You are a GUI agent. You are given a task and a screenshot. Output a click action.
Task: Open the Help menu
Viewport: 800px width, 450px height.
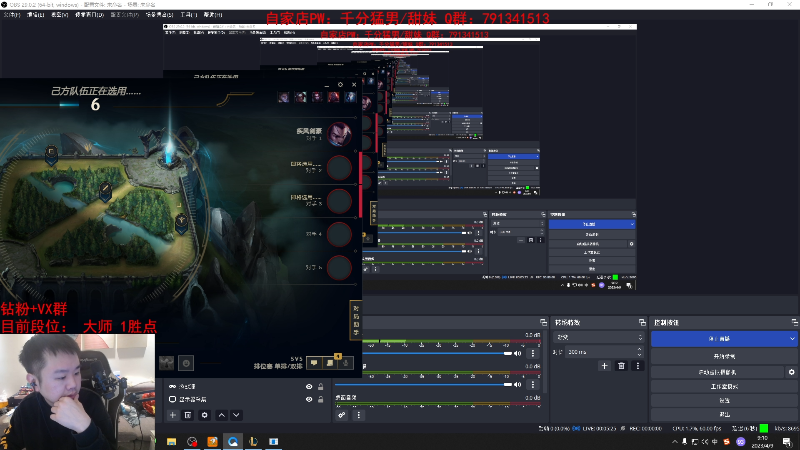pos(213,15)
